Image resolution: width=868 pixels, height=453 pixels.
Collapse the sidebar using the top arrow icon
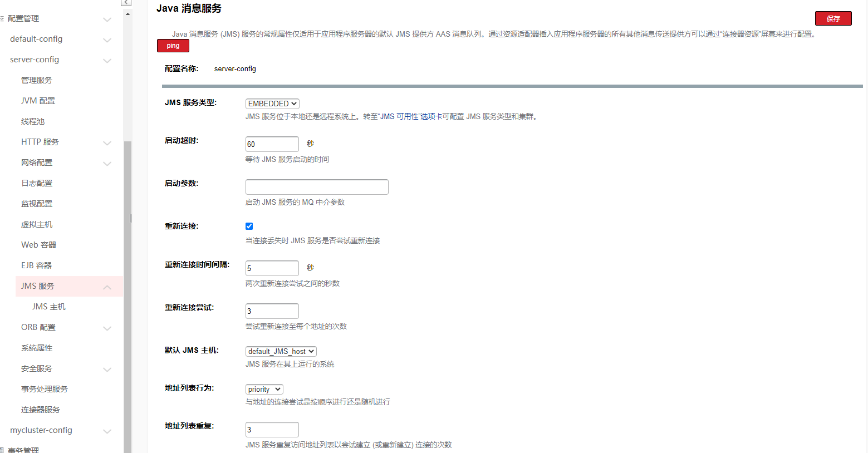pyautogui.click(x=126, y=3)
